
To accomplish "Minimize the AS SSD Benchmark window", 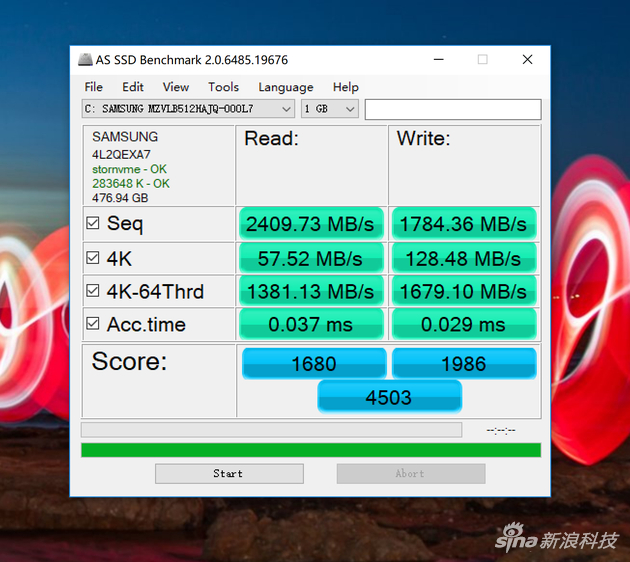I will pyautogui.click(x=439, y=60).
